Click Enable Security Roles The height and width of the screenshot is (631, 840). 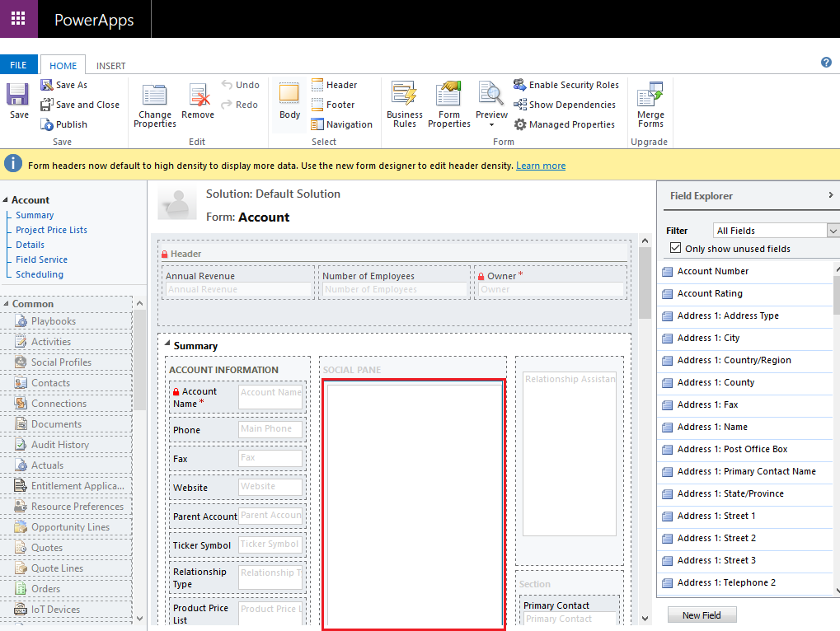566,85
